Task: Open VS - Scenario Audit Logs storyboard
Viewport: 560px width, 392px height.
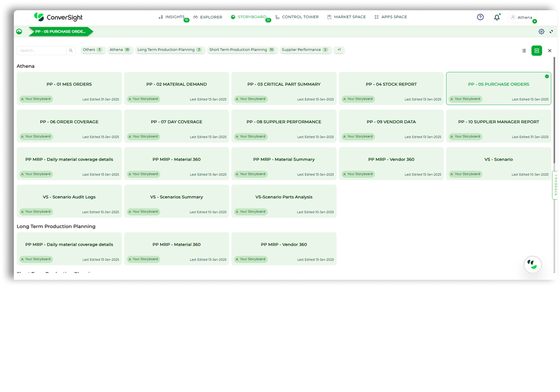Action: (69, 201)
